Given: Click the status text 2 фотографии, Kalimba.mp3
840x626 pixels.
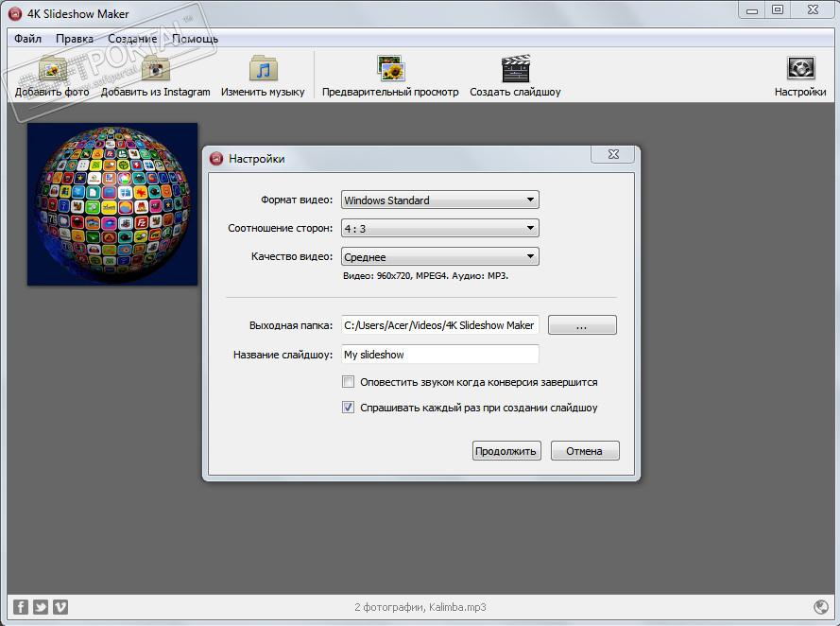Looking at the screenshot, I should (x=420, y=607).
